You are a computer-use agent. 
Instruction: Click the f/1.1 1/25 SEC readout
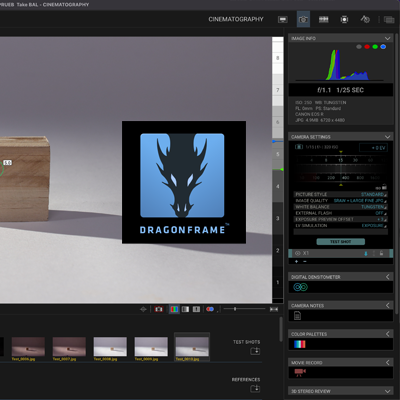(x=340, y=90)
